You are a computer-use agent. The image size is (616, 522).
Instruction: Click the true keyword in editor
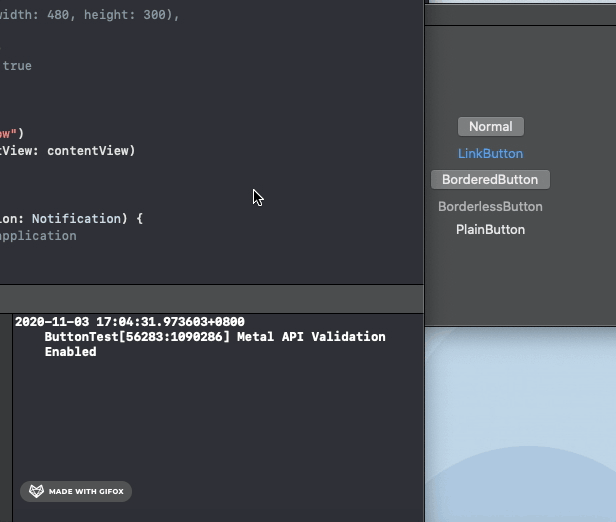pyautogui.click(x=17, y=65)
